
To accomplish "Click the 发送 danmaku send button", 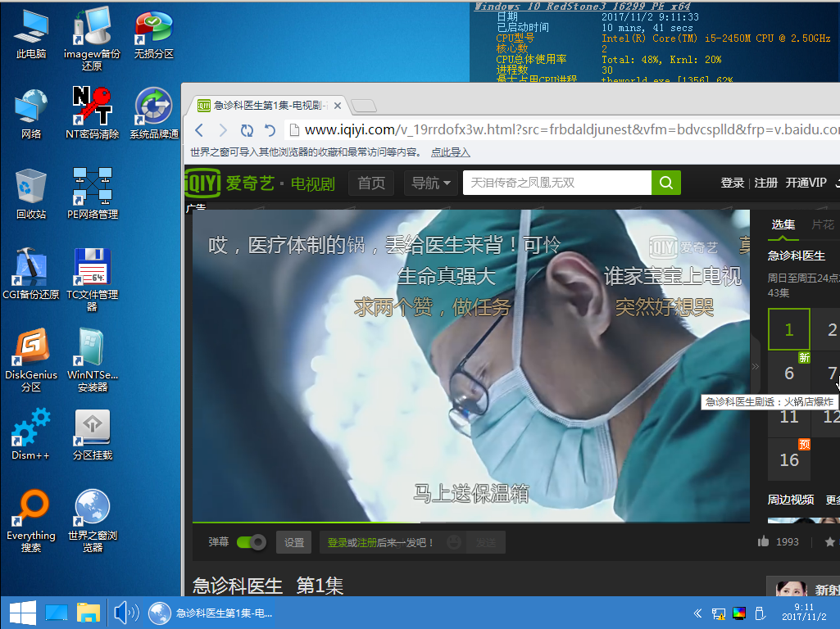I will (486, 542).
